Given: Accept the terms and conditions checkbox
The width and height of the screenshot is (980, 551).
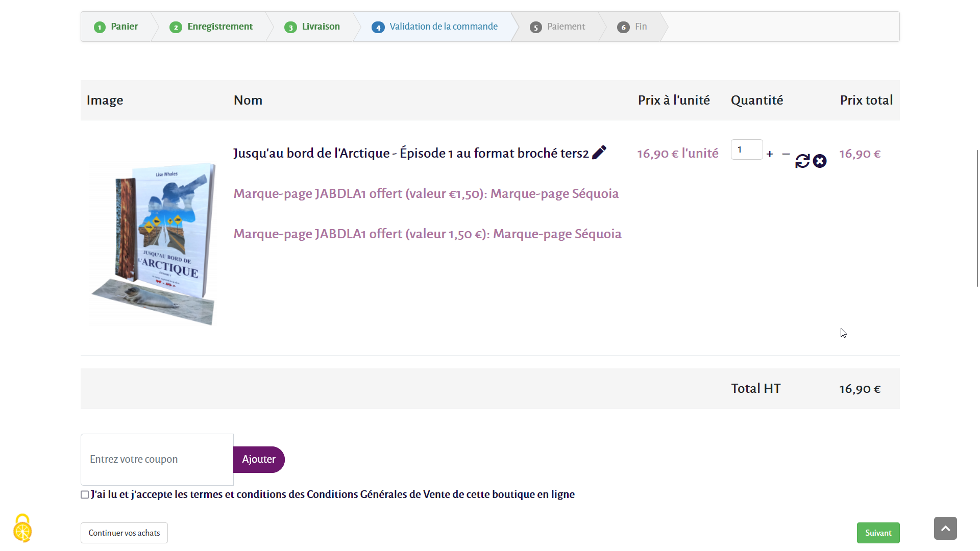Looking at the screenshot, I should [x=85, y=495].
